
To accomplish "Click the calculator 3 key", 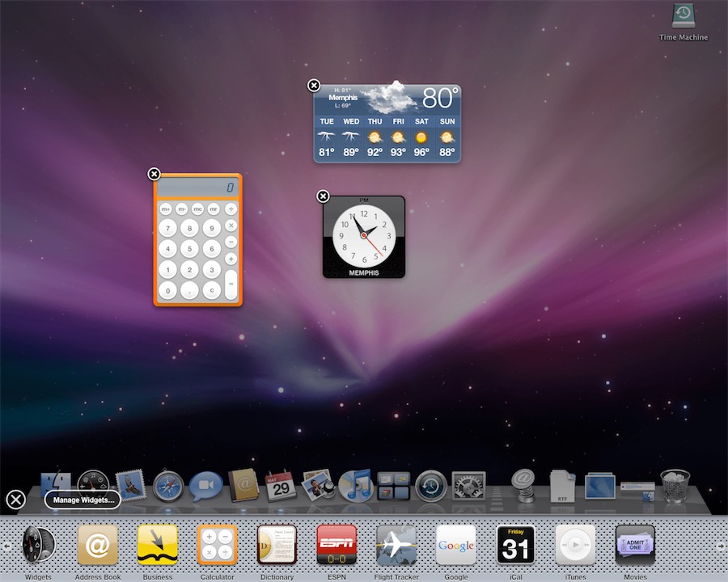I will [212, 270].
